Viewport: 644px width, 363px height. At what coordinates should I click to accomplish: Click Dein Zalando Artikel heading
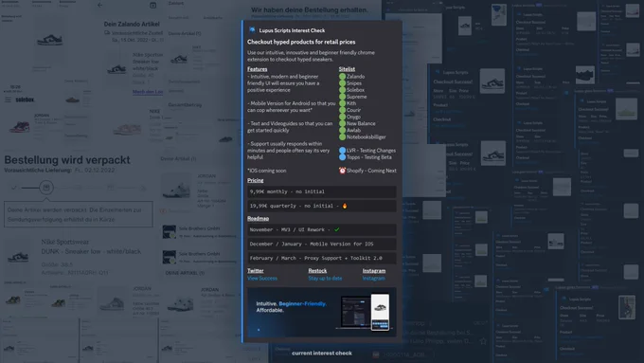tap(132, 24)
